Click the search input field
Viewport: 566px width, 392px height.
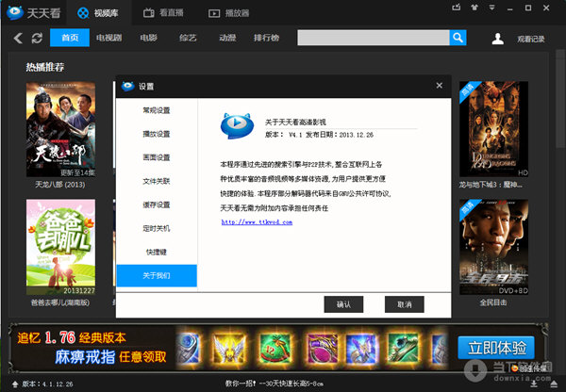(374, 38)
